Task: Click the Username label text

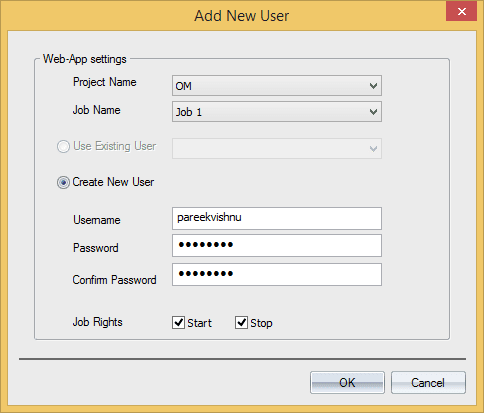Action: point(97,220)
